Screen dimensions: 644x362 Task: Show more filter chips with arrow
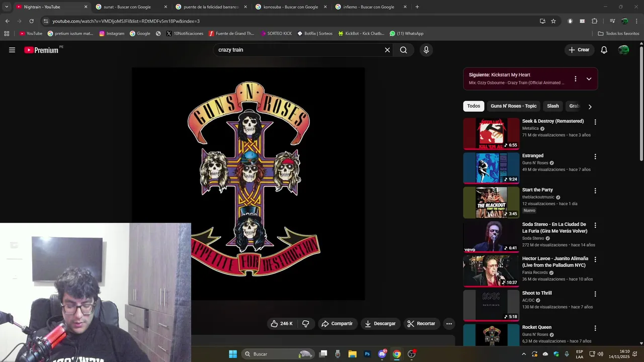[x=590, y=107]
